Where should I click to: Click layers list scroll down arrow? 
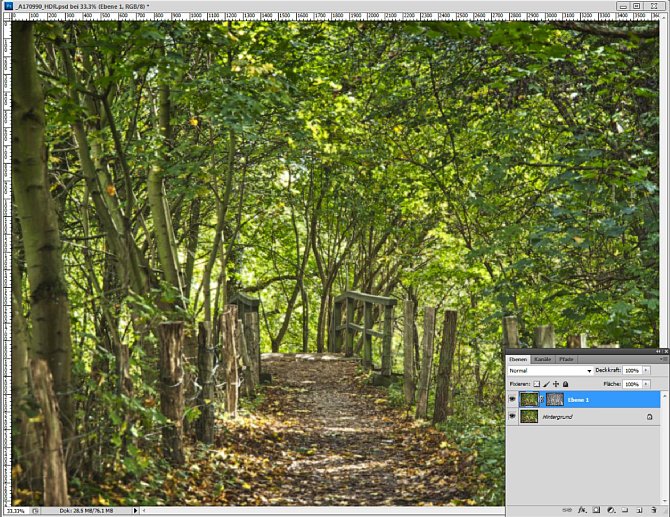(664, 502)
